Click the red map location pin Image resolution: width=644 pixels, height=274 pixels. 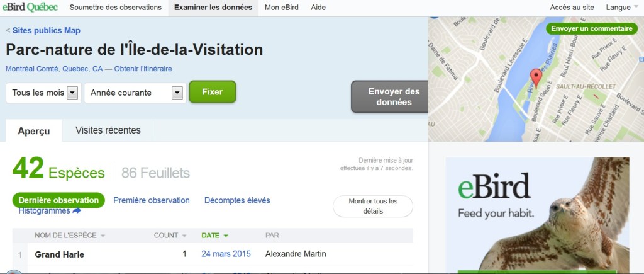(536, 79)
